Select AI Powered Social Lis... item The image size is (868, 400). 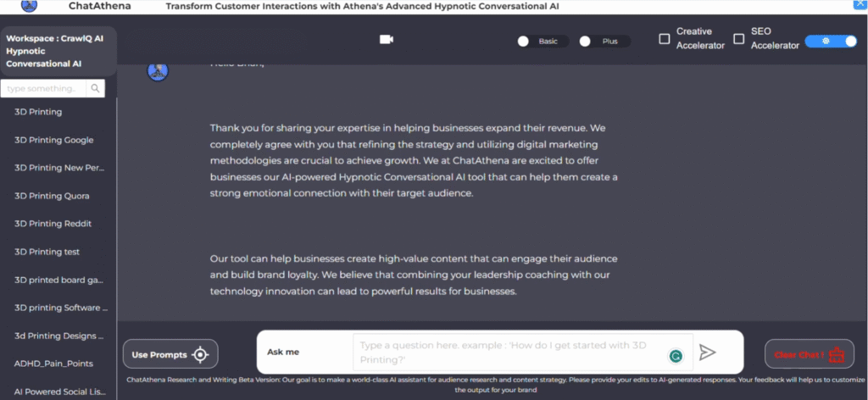coord(60,392)
